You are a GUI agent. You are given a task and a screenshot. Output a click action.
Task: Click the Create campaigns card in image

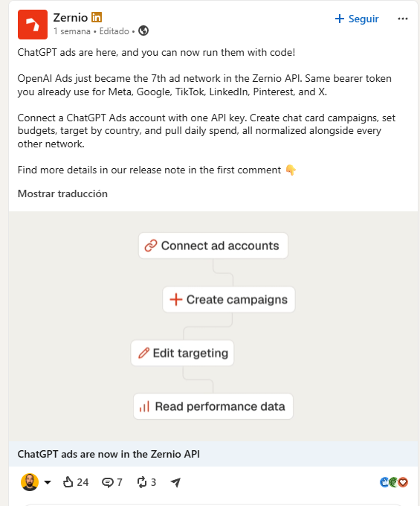pyautogui.click(x=229, y=299)
